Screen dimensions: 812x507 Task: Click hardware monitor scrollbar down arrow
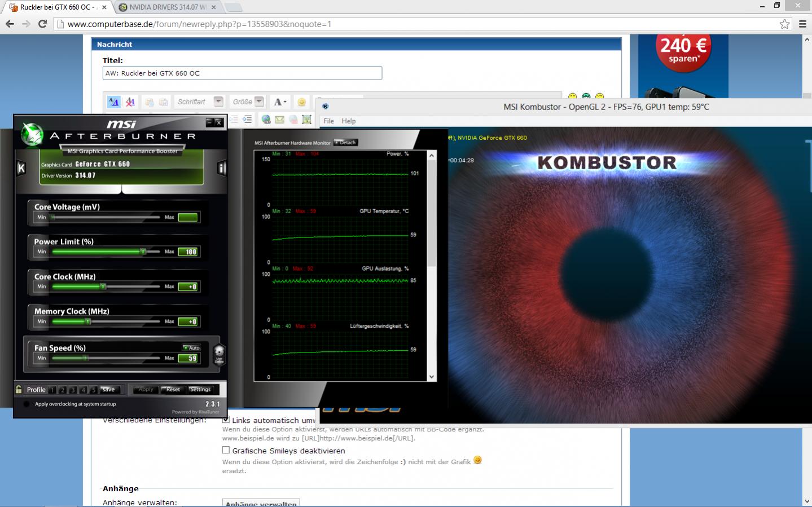click(432, 377)
